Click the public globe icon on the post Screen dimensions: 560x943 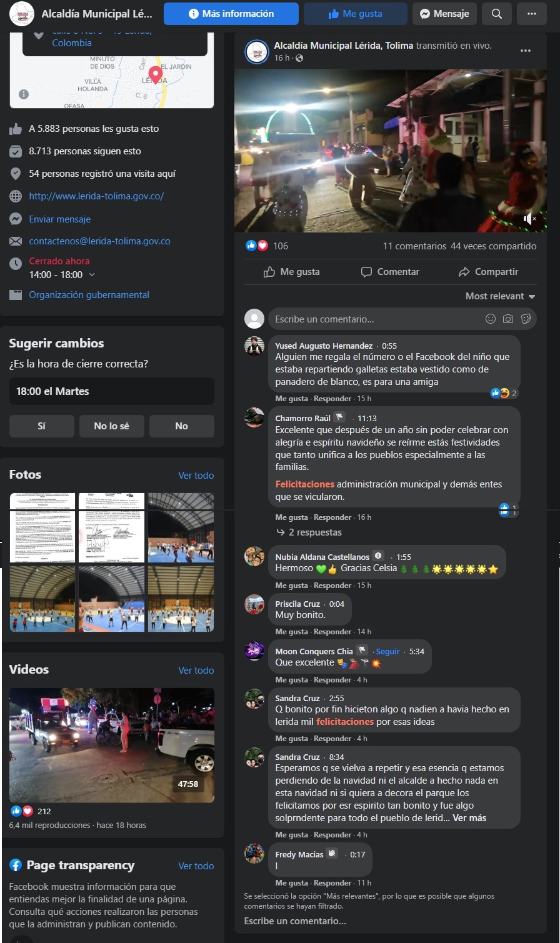[x=299, y=58]
